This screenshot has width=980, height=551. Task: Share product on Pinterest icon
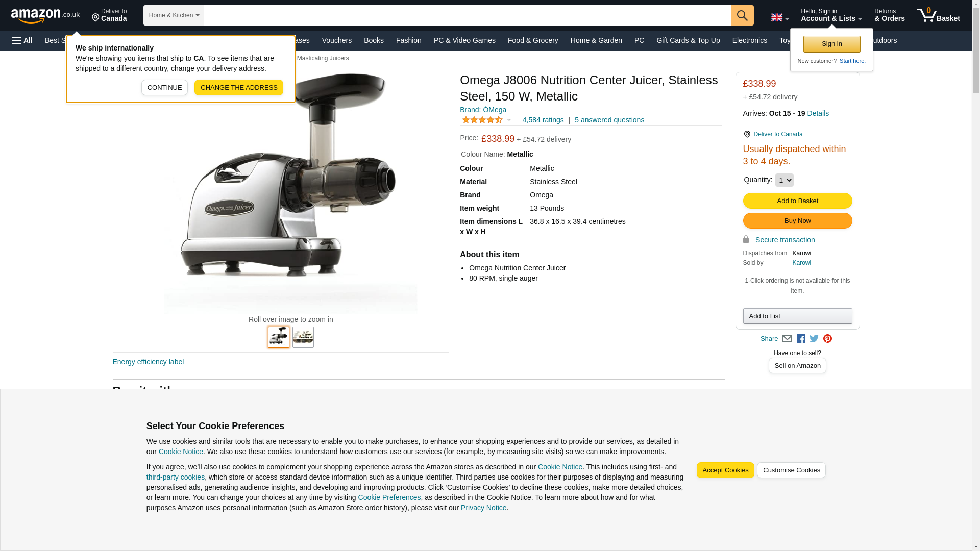point(827,339)
